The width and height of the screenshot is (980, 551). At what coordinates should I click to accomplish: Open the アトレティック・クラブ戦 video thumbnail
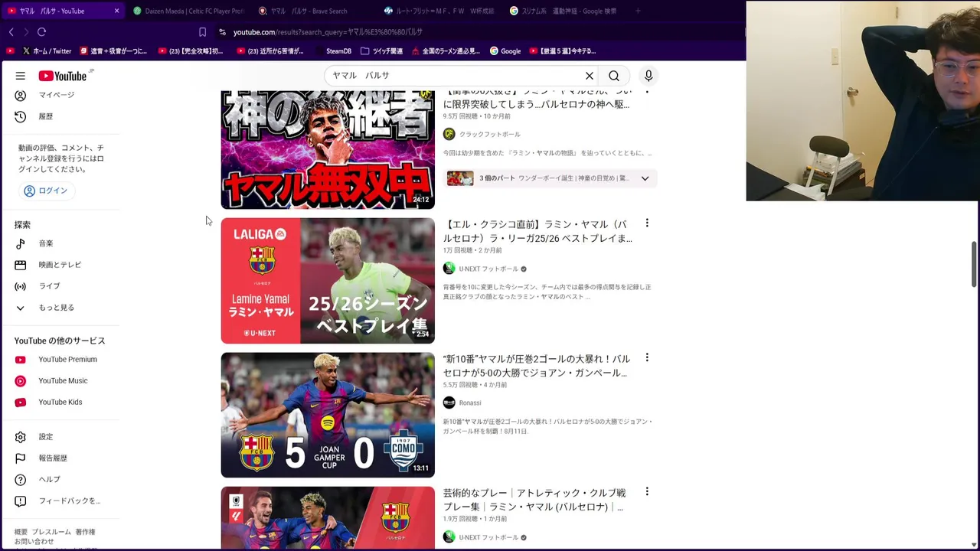(x=328, y=518)
